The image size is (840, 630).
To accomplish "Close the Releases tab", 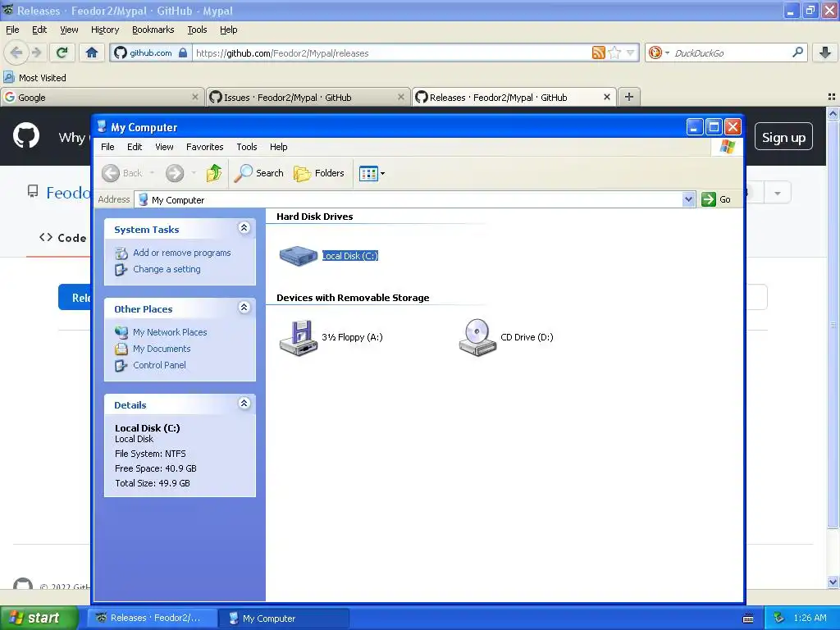I will [606, 97].
